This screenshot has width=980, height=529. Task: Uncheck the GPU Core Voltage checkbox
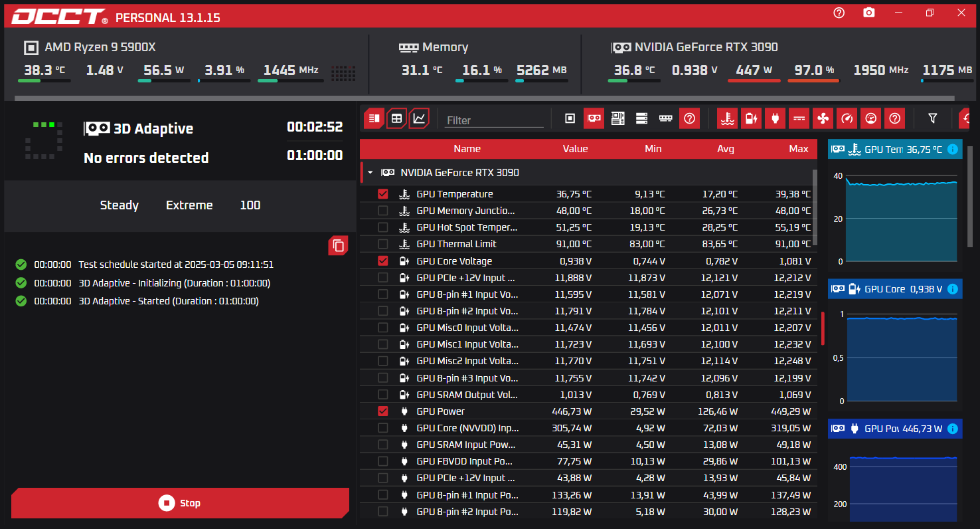pyautogui.click(x=382, y=261)
